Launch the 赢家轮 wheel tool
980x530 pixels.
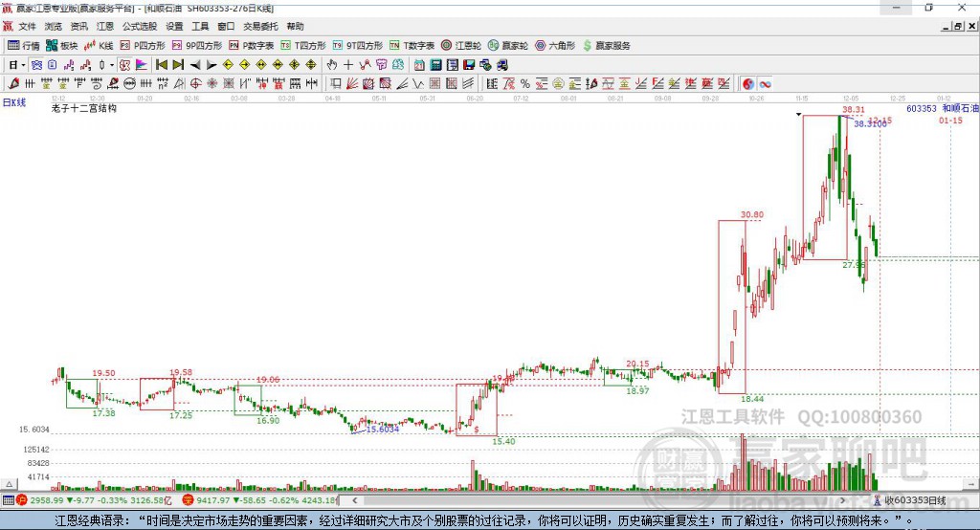pos(508,46)
